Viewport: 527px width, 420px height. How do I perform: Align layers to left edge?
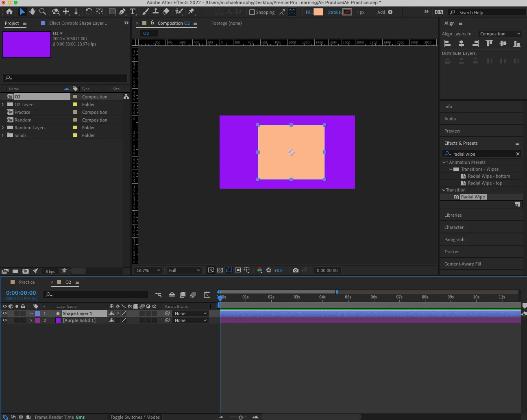pos(448,43)
